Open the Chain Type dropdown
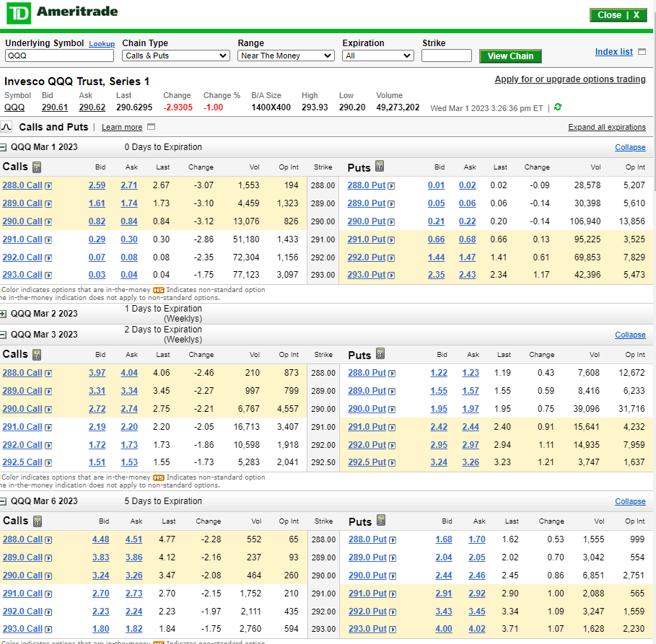This screenshot has width=656, height=644. click(176, 56)
